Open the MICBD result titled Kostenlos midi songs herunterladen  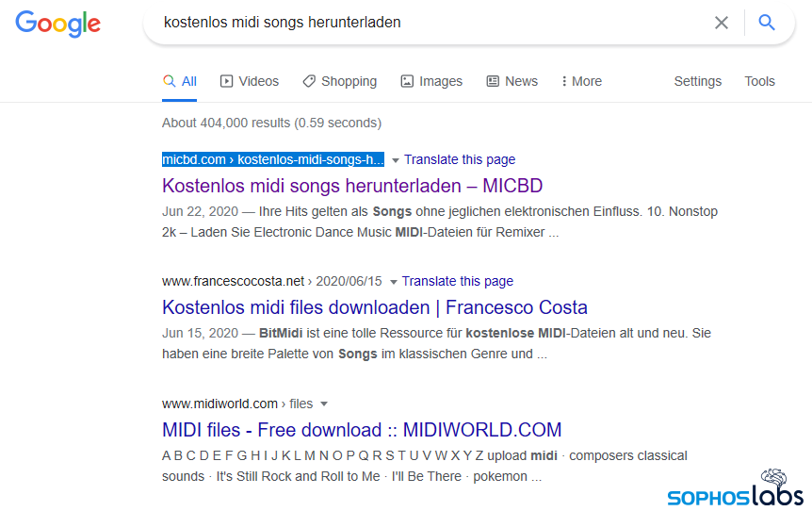(352, 185)
